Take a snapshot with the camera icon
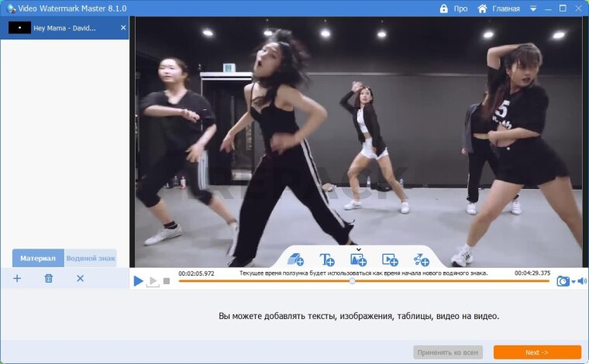This screenshot has height=364, width=589. [563, 281]
